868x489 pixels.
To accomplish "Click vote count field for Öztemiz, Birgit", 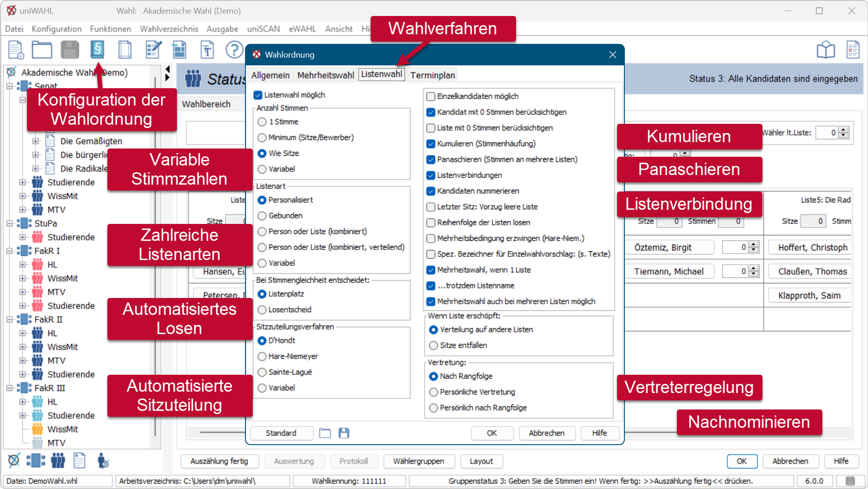I will tap(735, 247).
